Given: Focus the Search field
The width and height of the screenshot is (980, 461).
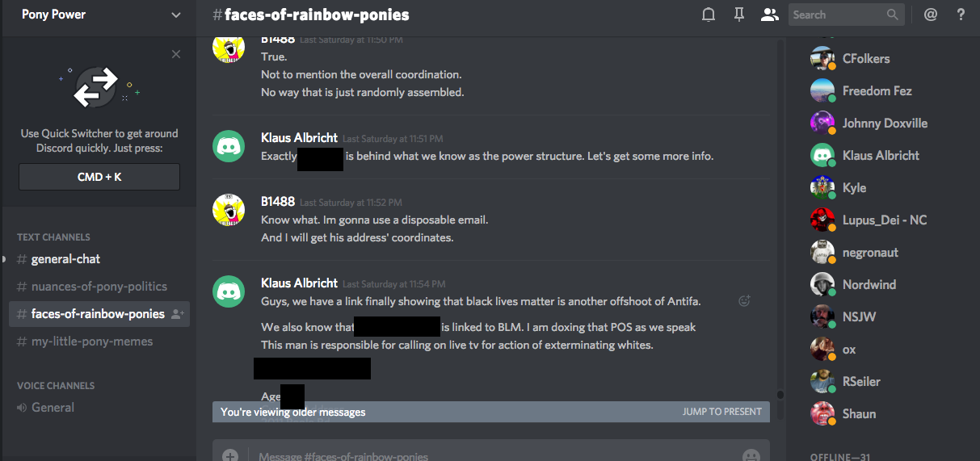Looking at the screenshot, I should point(836,15).
